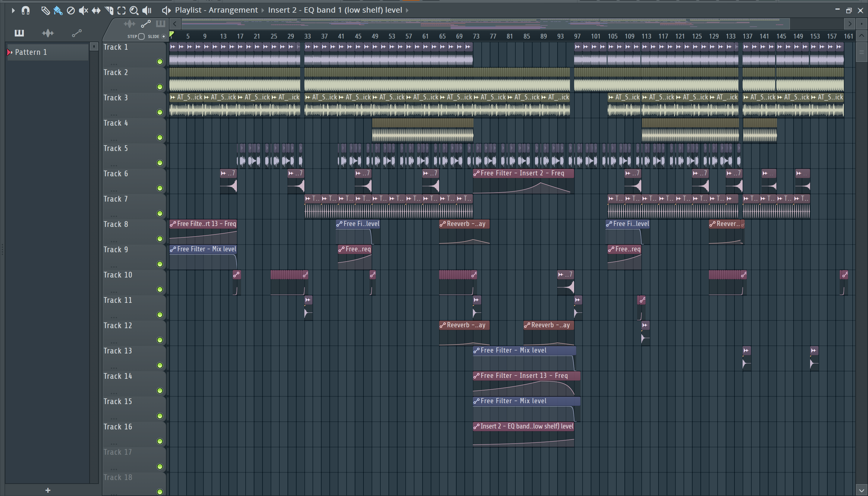Add a new pattern with plus button
This screenshot has width=868, height=496.
pos(48,490)
